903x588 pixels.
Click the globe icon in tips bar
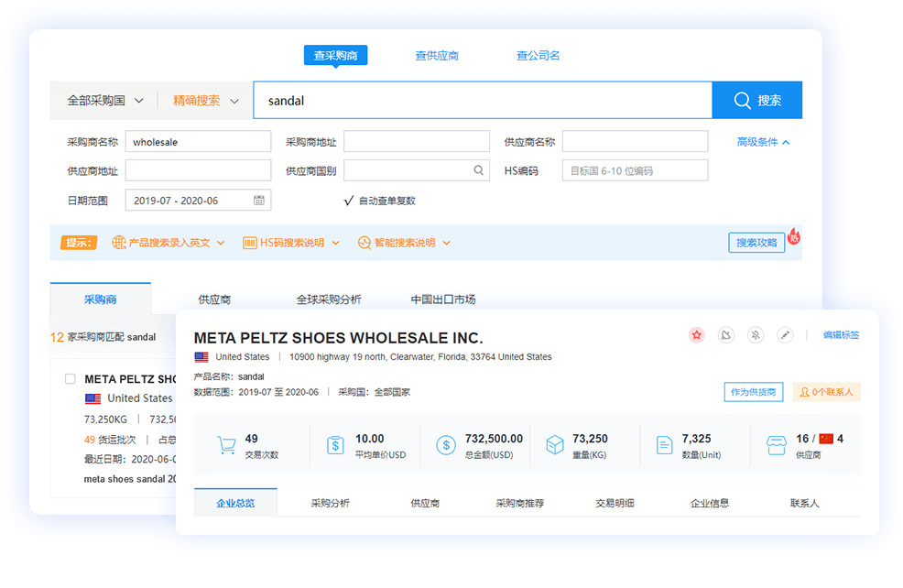[x=119, y=243]
